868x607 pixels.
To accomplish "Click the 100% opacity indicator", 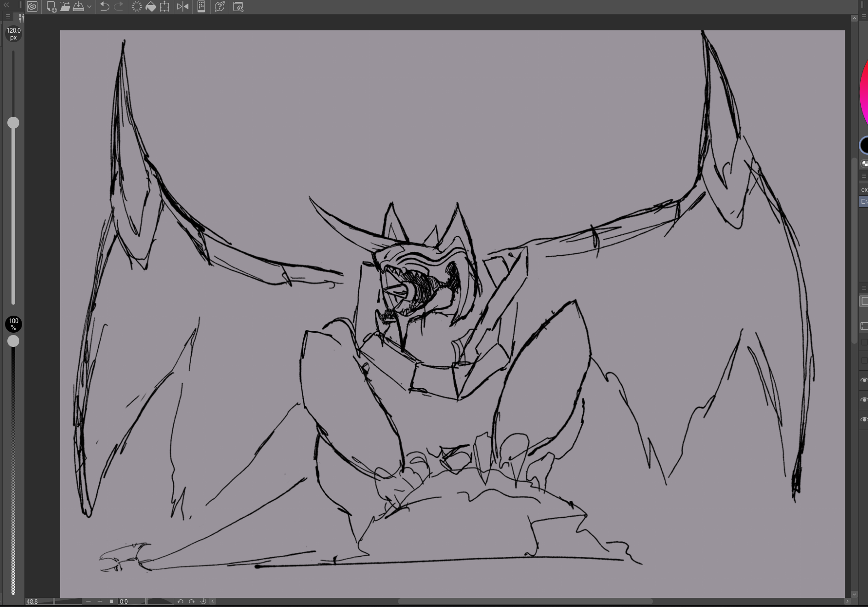I will coord(13,324).
